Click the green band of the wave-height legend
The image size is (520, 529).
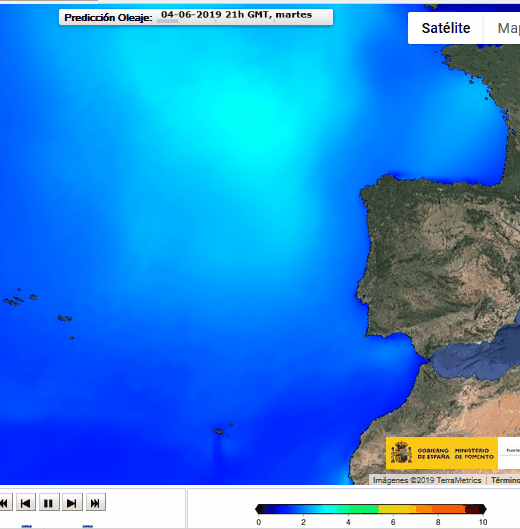[x=358, y=509]
